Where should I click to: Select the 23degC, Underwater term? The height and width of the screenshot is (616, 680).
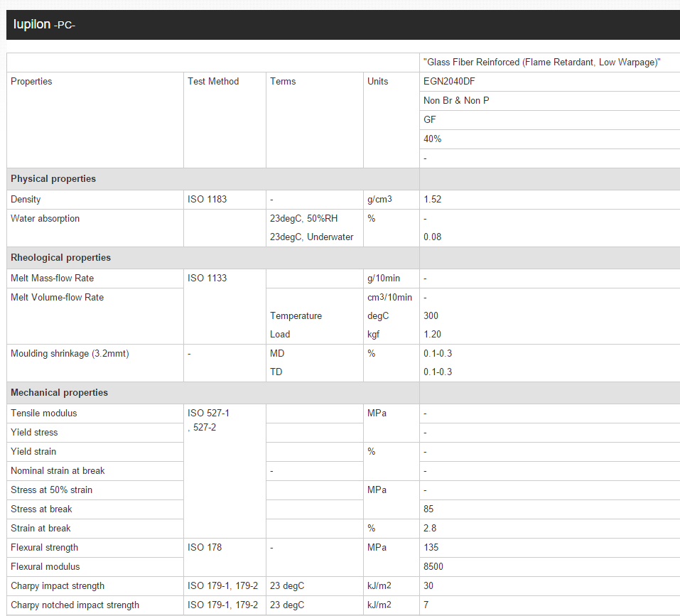(311, 237)
